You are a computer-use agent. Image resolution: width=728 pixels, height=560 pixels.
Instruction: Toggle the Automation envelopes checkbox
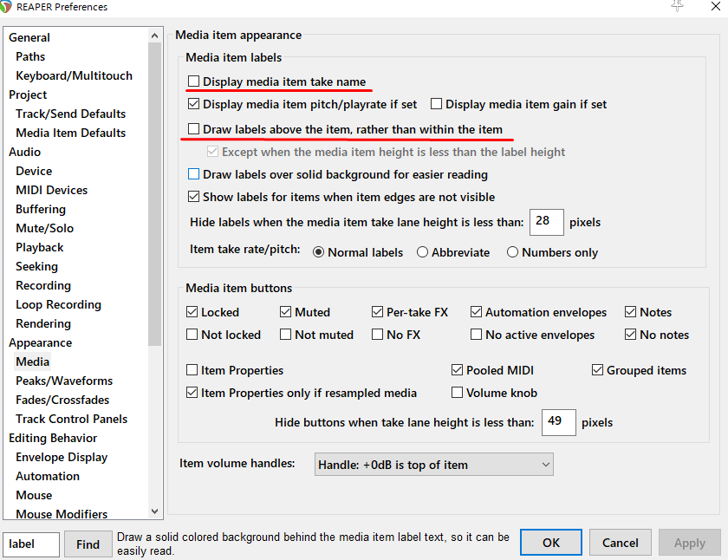(476, 311)
